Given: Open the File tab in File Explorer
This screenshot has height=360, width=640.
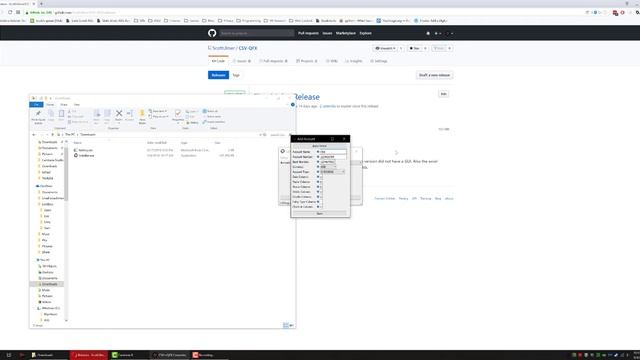Looking at the screenshot, I should (36, 105).
